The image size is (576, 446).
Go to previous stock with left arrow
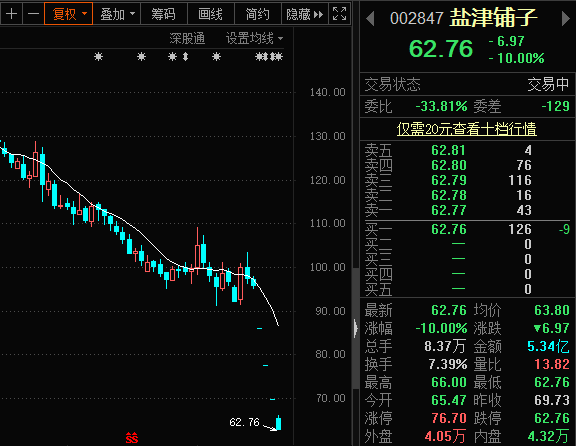370,18
